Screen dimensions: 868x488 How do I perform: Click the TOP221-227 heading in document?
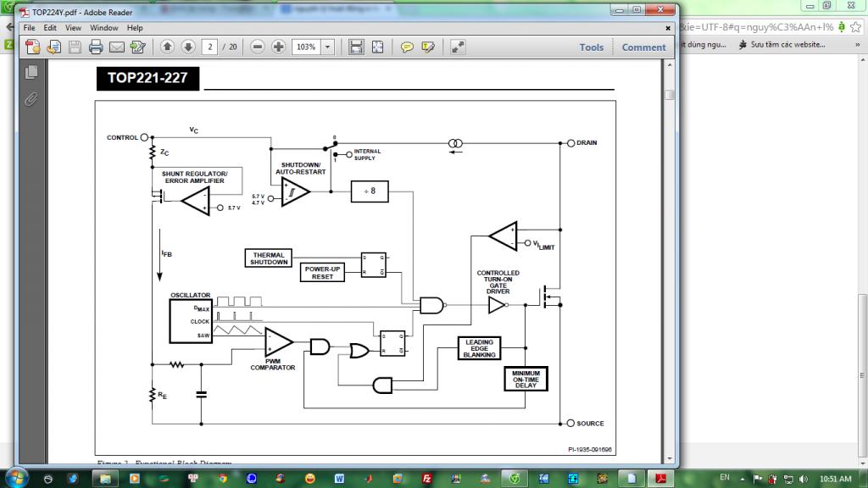pos(147,78)
